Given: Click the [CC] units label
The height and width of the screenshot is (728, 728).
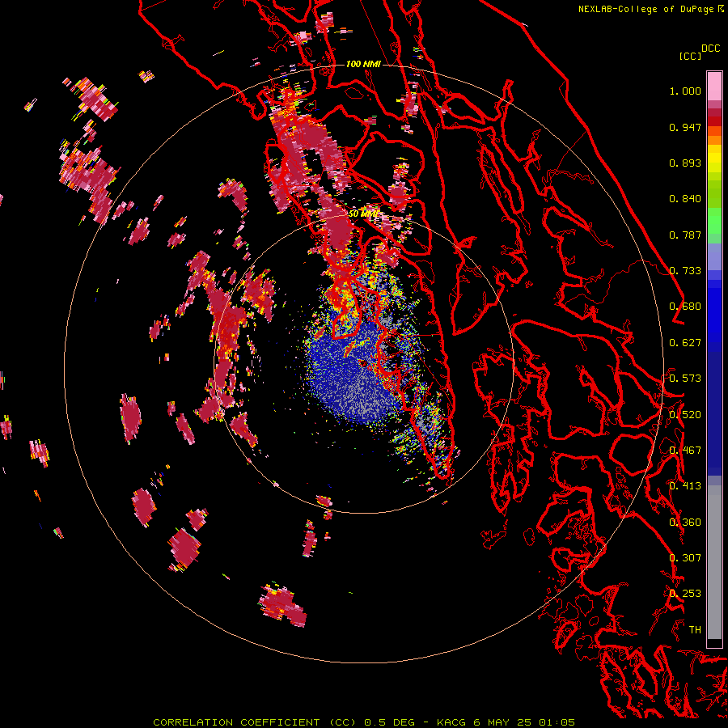Looking at the screenshot, I should 691,56.
